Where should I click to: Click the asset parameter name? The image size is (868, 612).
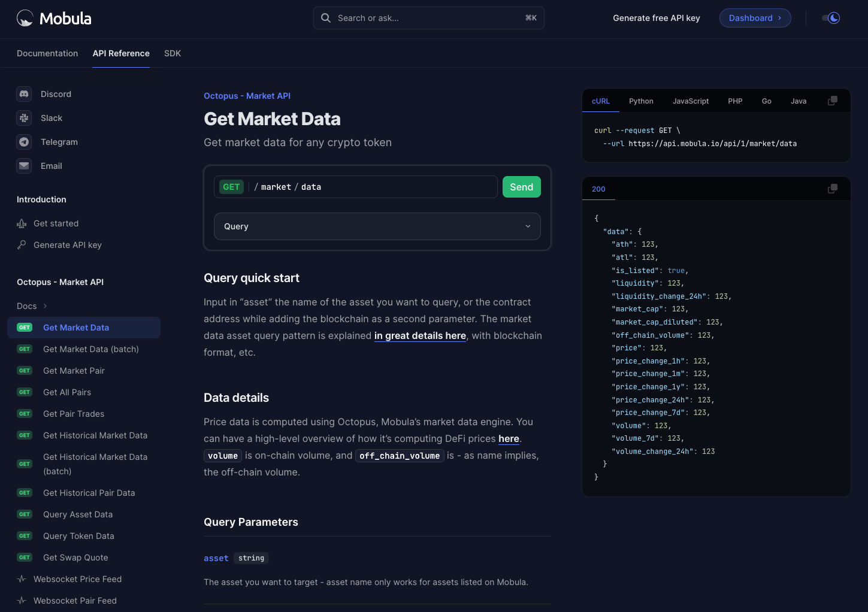pos(216,558)
